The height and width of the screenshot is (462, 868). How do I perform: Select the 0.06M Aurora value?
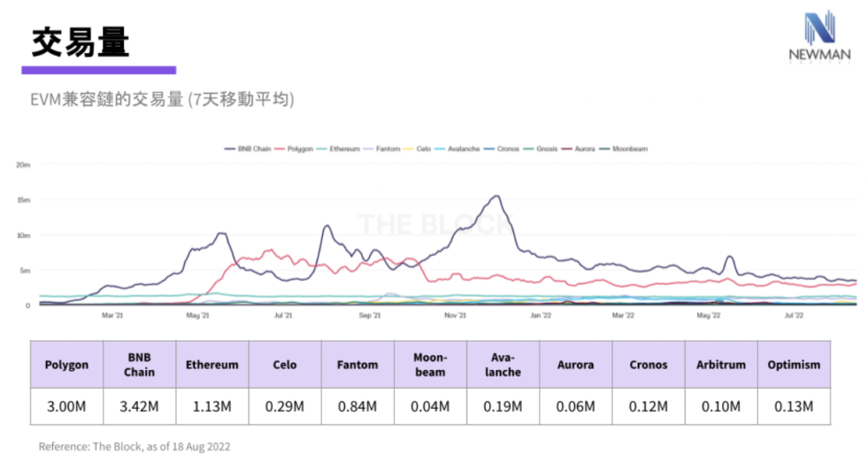(x=576, y=406)
